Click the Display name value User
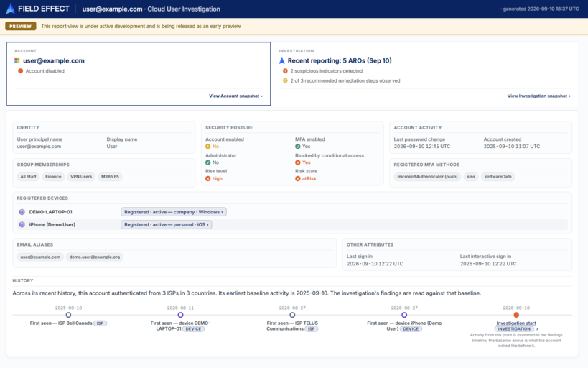This screenshot has width=588, height=368. tap(112, 147)
